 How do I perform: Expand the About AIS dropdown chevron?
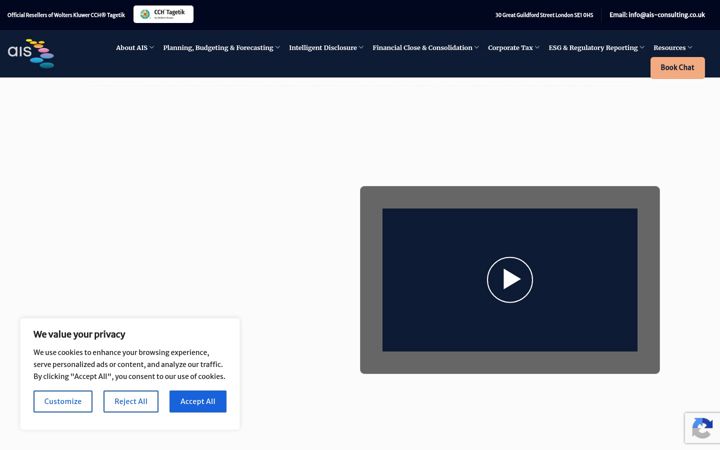pos(152,47)
